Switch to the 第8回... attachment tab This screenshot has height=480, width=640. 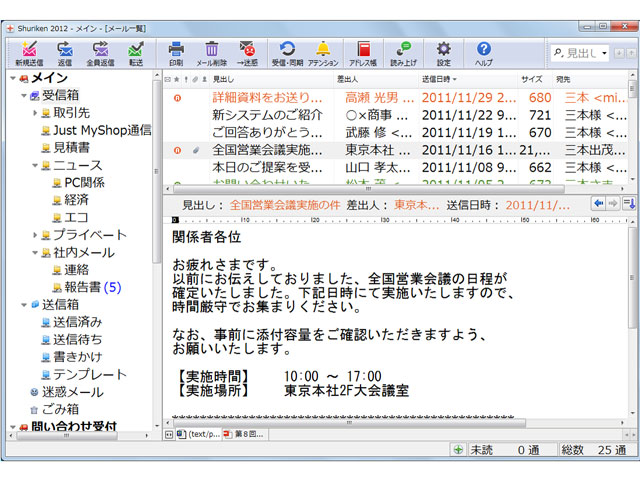click(245, 435)
